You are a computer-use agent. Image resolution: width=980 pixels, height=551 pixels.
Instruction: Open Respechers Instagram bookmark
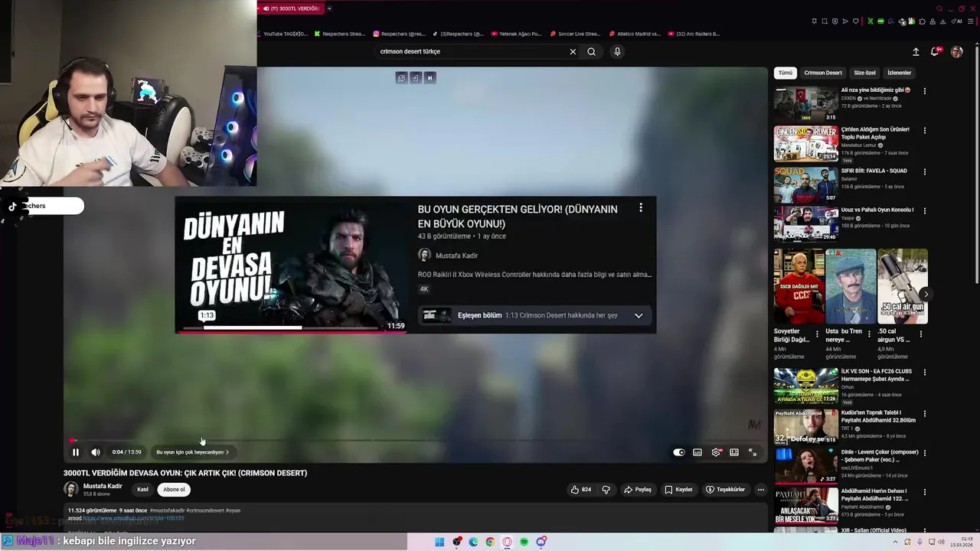(400, 34)
